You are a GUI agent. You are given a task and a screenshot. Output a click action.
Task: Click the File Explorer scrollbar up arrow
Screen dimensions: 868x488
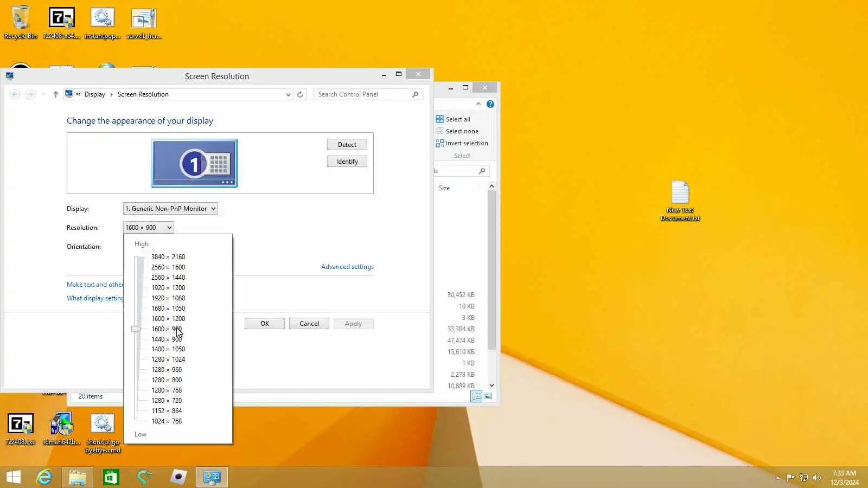click(x=492, y=186)
